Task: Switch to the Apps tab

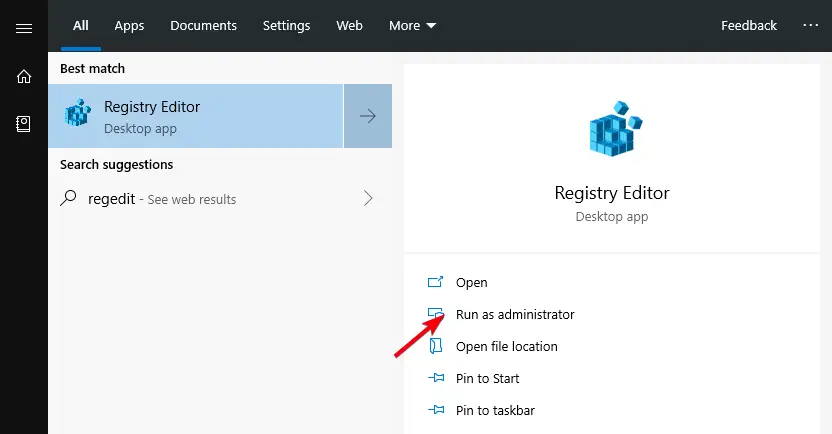Action: tap(129, 26)
